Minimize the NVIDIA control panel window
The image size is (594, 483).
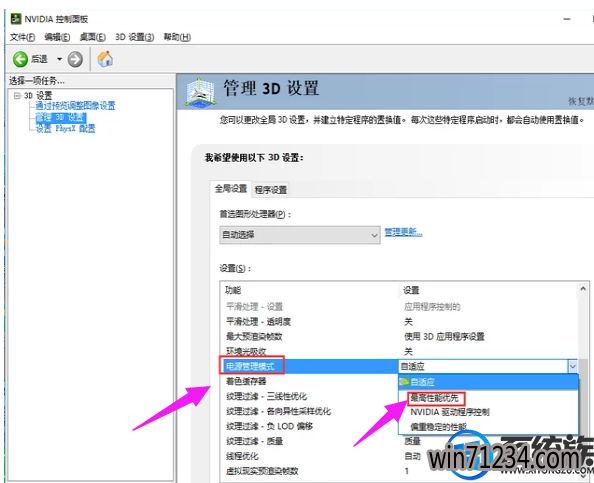(x=567, y=19)
